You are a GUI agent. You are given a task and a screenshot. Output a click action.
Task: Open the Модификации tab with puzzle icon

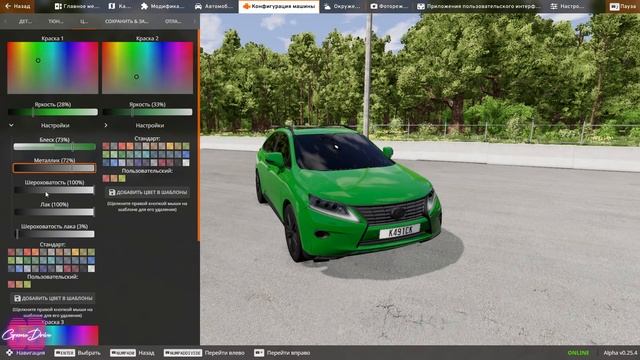tap(162, 6)
